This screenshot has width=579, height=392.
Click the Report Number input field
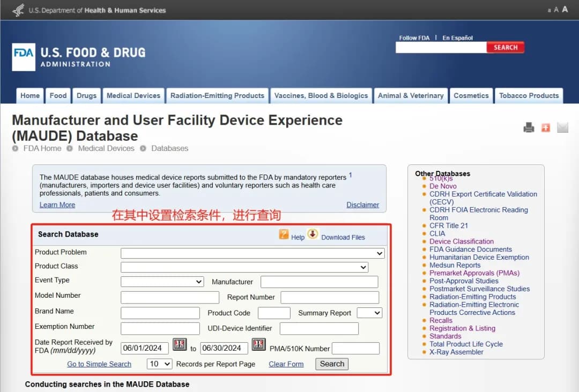(x=330, y=297)
